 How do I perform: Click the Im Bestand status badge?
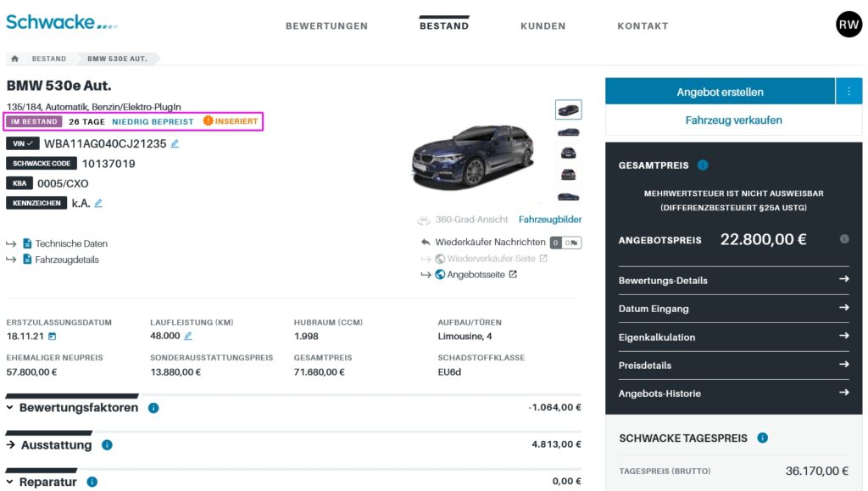point(34,121)
